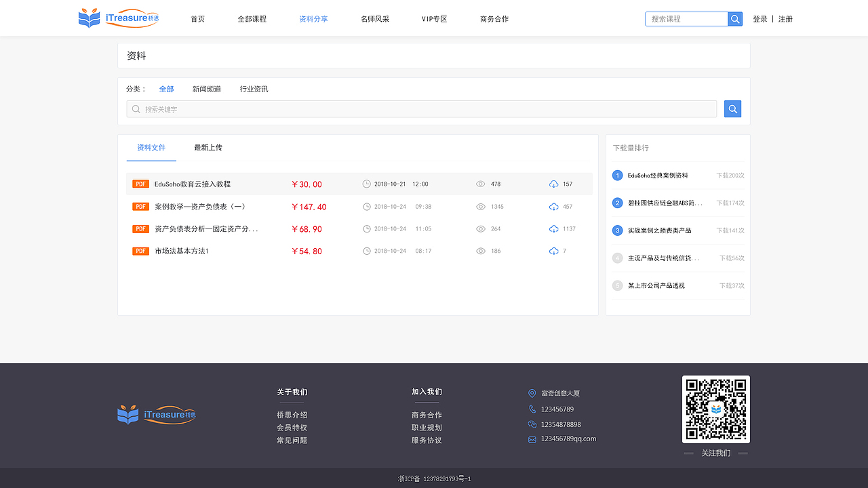Open the 桥思介绍 footer link
The height and width of the screenshot is (488, 868).
click(292, 414)
